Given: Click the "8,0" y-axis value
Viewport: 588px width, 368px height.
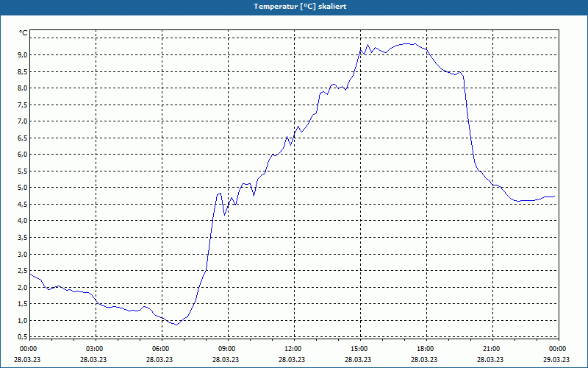Looking at the screenshot, I should (x=23, y=88).
